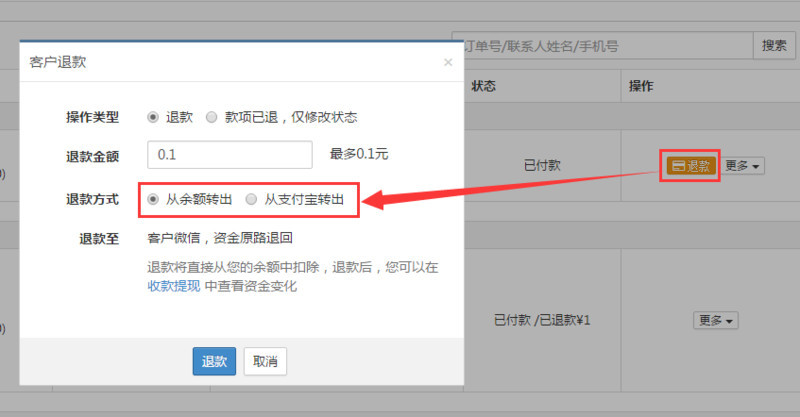Close the 客户退款 dialog with the X

448,62
